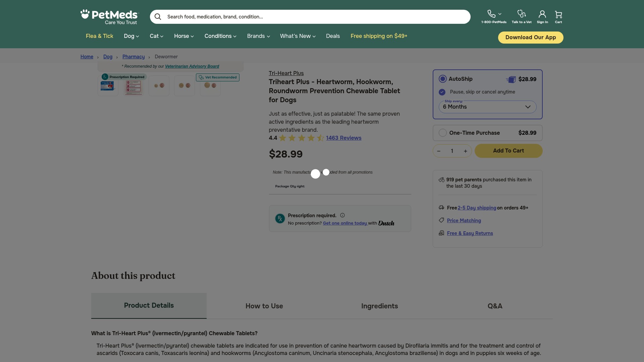
Task: Expand the What's New menu
Action: [298, 36]
